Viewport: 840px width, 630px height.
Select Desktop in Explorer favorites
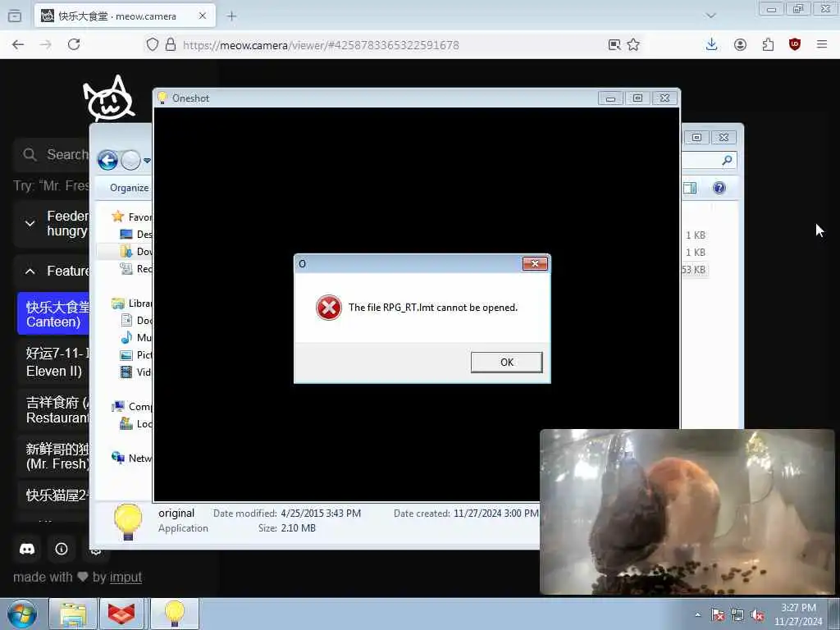pyautogui.click(x=136, y=234)
